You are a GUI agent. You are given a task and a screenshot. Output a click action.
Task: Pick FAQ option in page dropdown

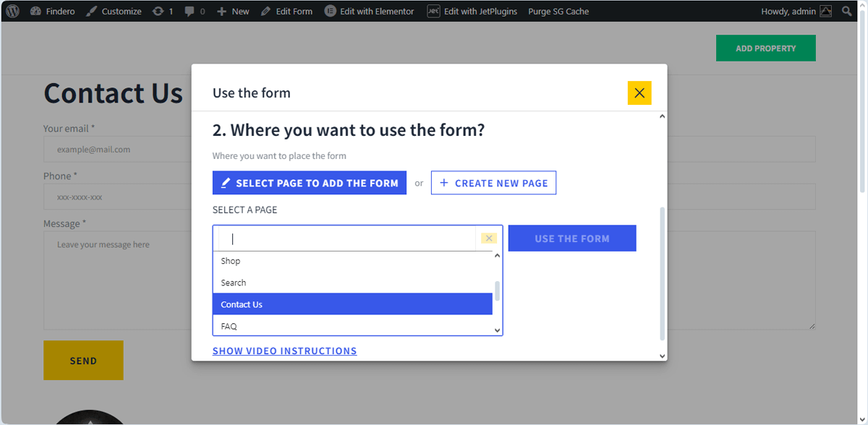[x=352, y=326]
